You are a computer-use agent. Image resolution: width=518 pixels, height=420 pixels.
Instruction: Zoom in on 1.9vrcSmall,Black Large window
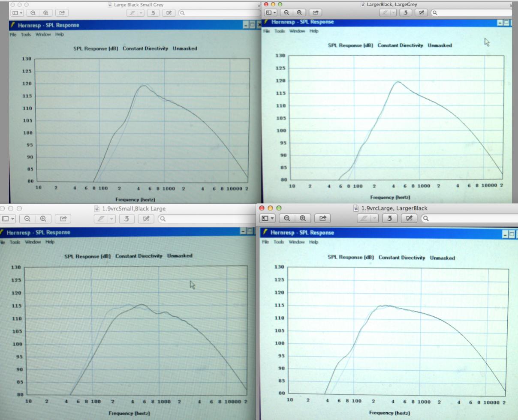click(x=43, y=219)
